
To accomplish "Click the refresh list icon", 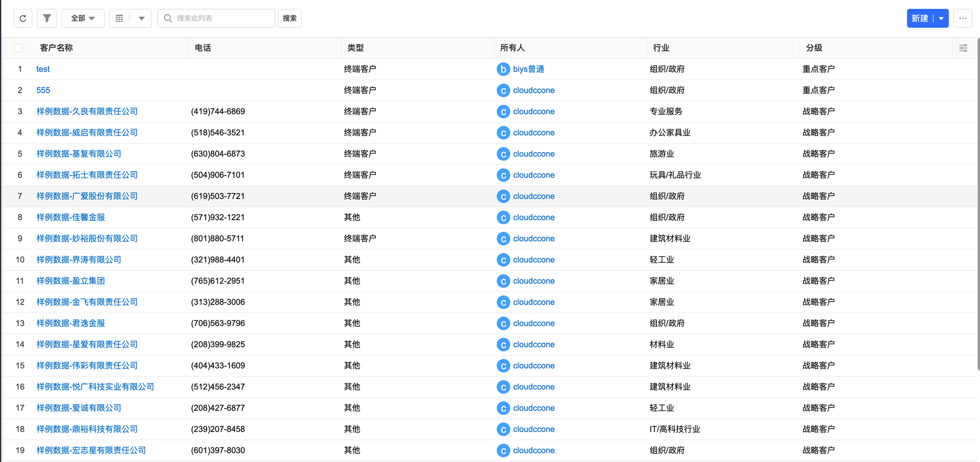I will pyautogui.click(x=23, y=19).
